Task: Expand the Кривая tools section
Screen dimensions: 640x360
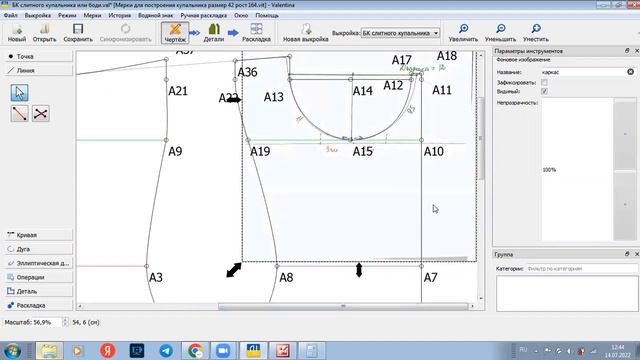Action: click(39, 235)
